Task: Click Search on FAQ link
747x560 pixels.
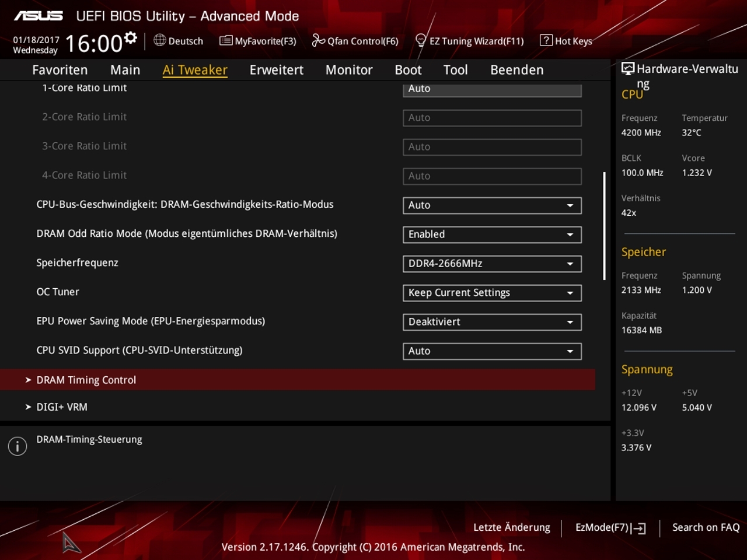Action: 706,527
